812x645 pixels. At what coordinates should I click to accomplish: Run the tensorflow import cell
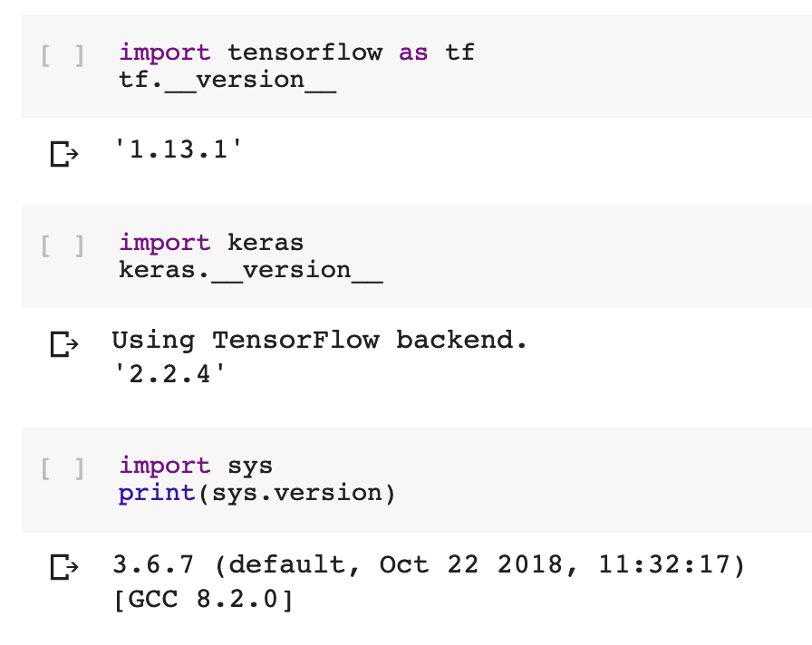[63, 55]
